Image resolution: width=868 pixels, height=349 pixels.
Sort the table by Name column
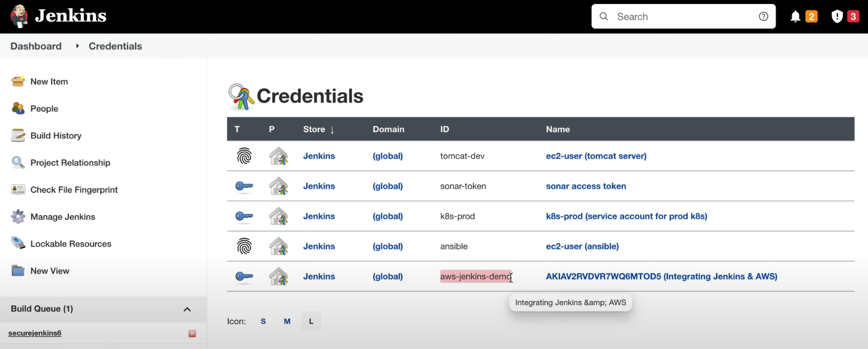[x=557, y=129]
